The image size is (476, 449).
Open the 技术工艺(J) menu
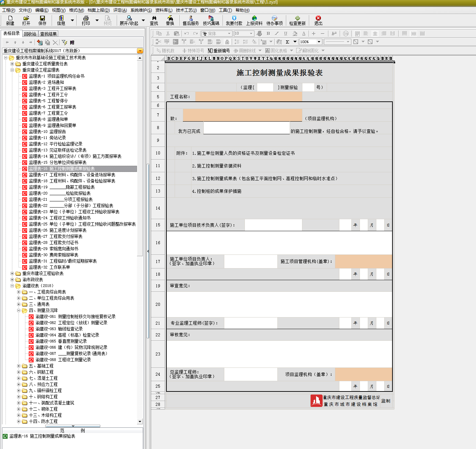186,10
